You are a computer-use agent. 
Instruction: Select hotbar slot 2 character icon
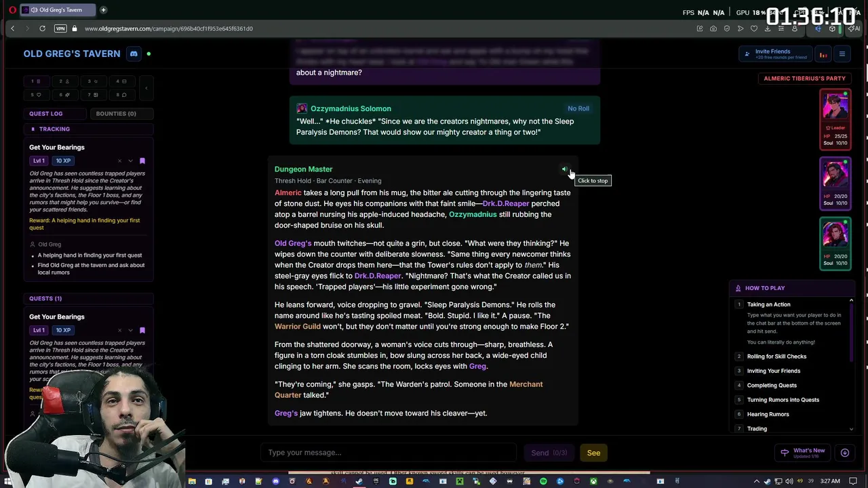pos(64,81)
